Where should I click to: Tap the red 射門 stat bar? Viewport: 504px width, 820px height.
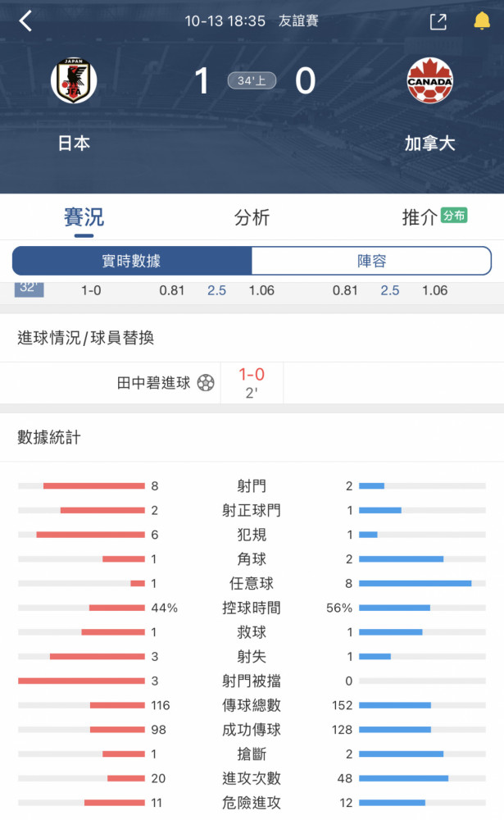tap(94, 485)
